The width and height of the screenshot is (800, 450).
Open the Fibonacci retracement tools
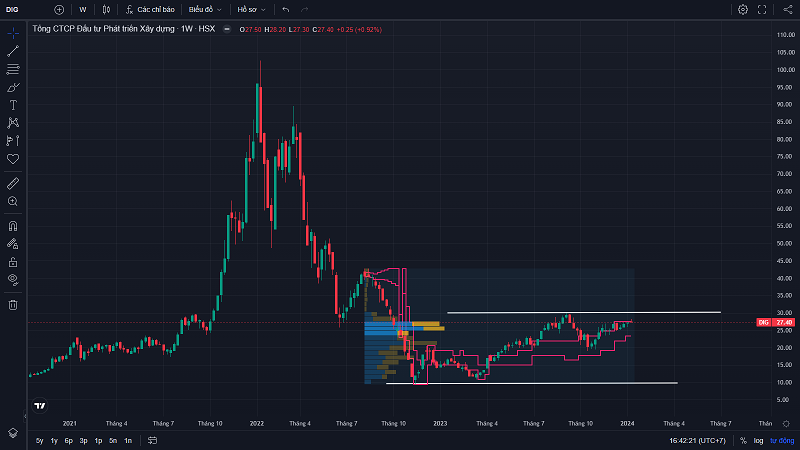click(13, 69)
